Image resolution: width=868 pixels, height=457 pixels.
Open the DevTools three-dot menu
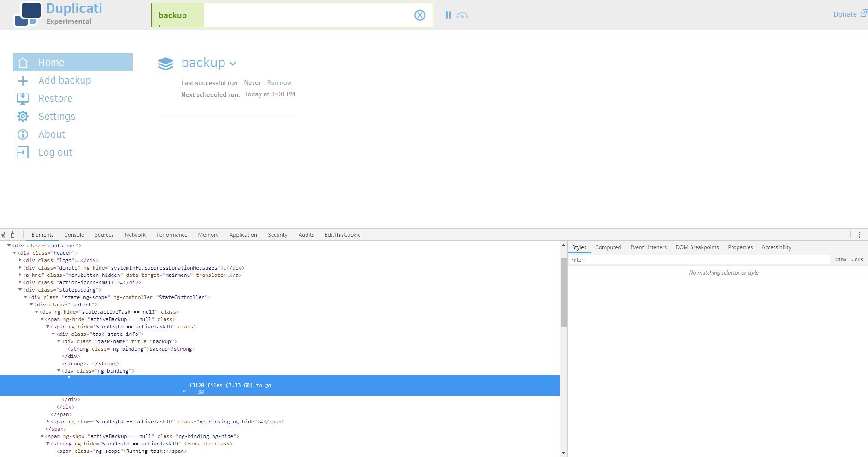click(859, 234)
